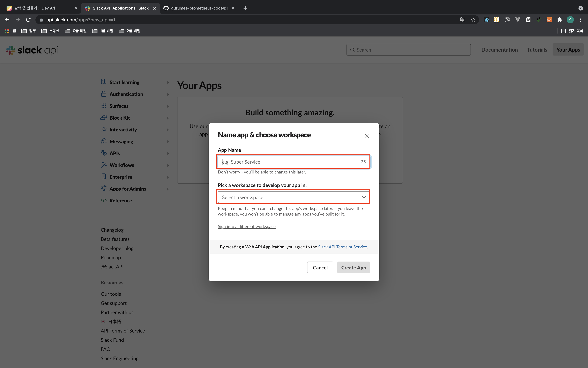Viewport: 588px width, 368px height.
Task: Reload the page with the refresh icon
Action: (x=28, y=20)
